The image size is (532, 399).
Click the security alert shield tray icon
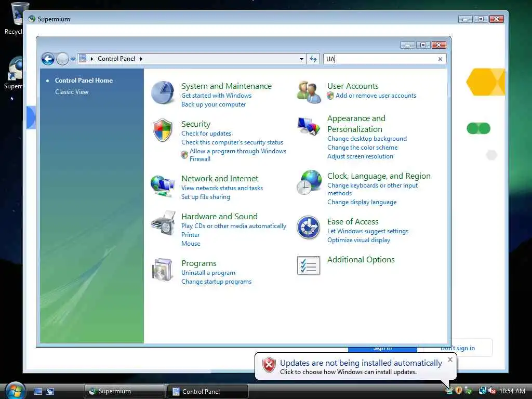[459, 391]
